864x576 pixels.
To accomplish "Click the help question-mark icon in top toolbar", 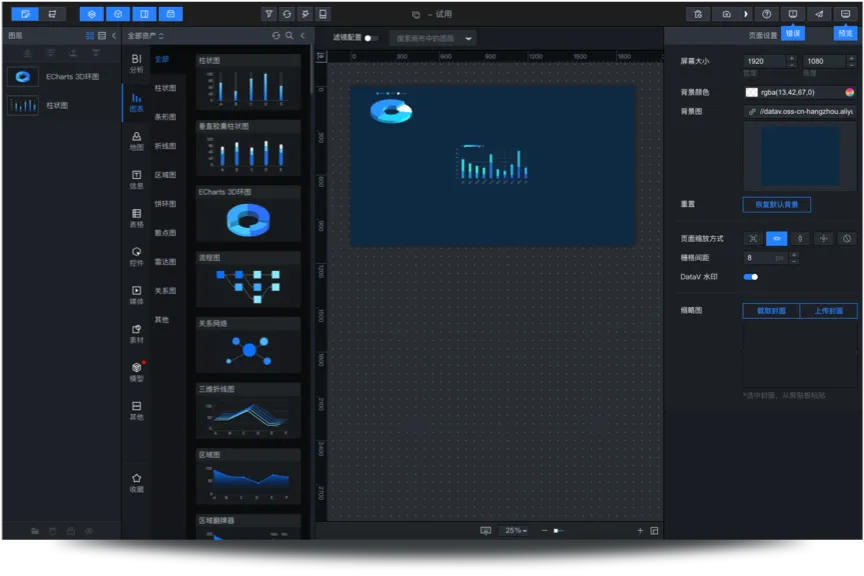I will point(766,14).
